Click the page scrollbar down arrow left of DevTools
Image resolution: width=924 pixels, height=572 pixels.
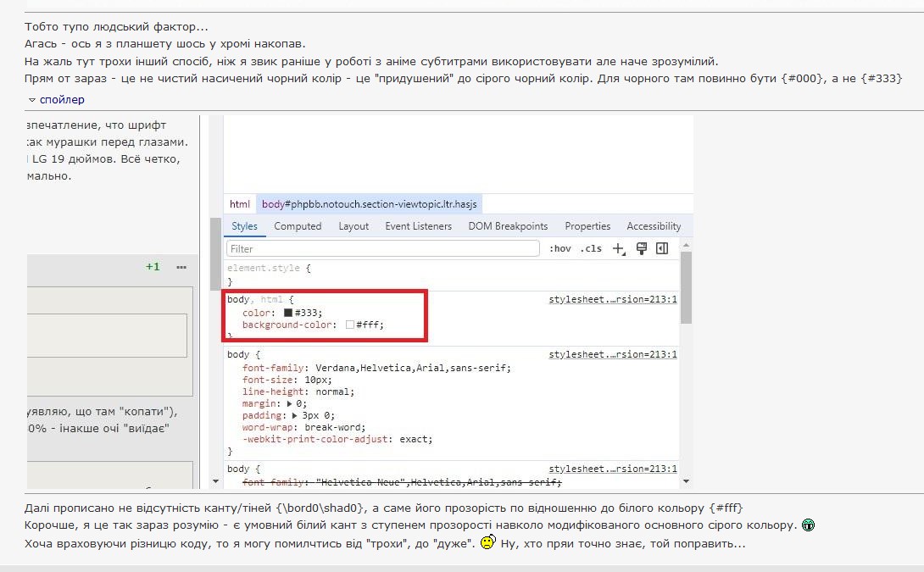click(x=215, y=481)
